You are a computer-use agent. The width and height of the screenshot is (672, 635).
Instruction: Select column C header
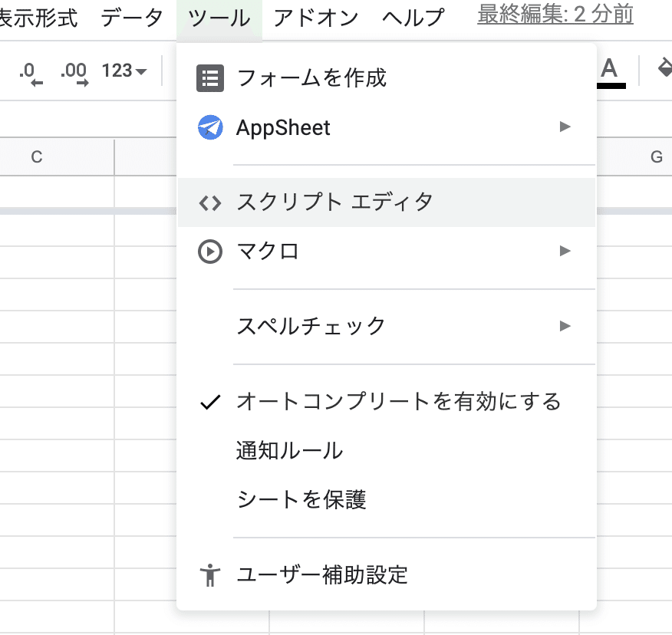pos(36,157)
